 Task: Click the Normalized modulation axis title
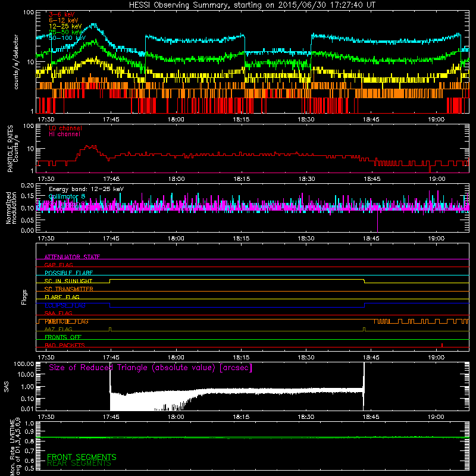[x=11, y=208]
